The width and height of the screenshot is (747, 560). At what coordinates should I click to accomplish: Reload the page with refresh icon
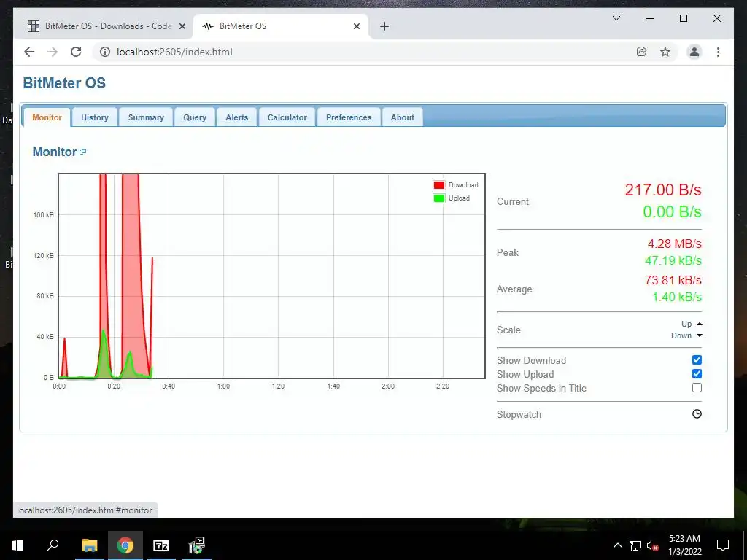76,52
